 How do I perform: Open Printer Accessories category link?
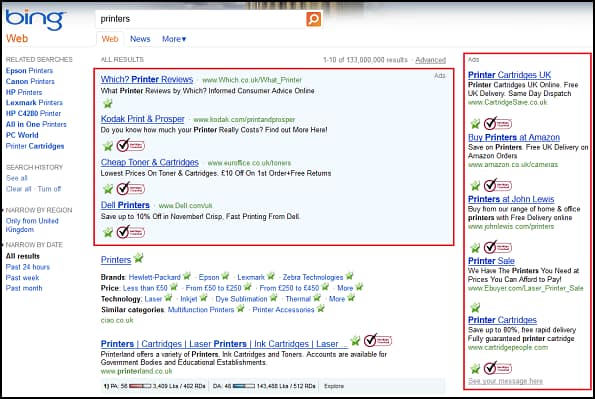[x=283, y=309]
